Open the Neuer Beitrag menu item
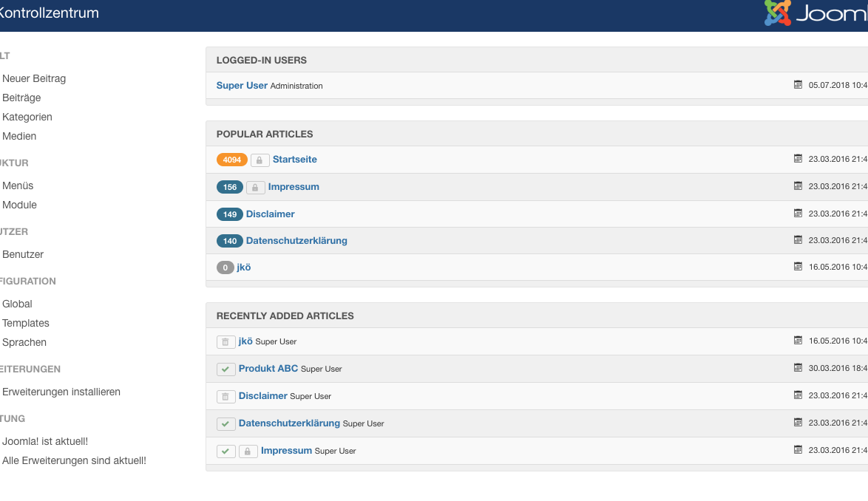The width and height of the screenshot is (868, 501). pyautogui.click(x=34, y=78)
